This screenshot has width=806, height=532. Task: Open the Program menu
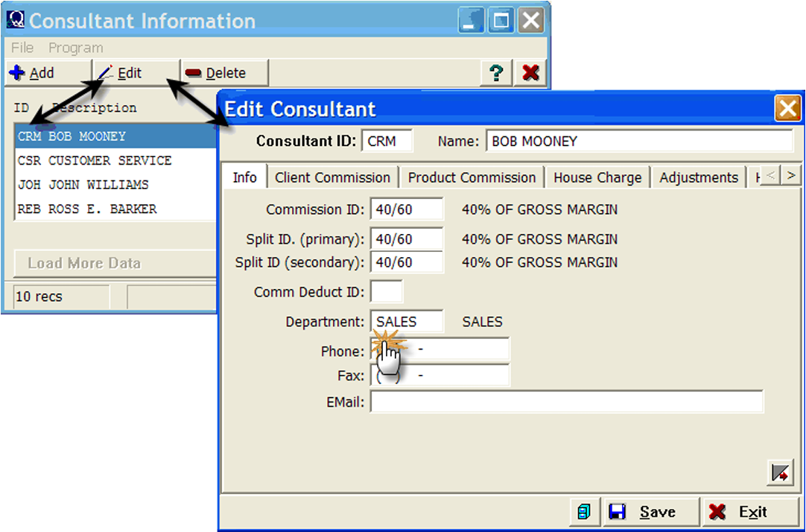pos(75,48)
